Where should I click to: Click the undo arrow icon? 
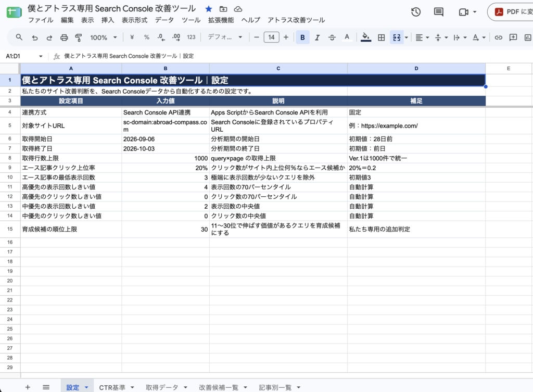(x=35, y=37)
